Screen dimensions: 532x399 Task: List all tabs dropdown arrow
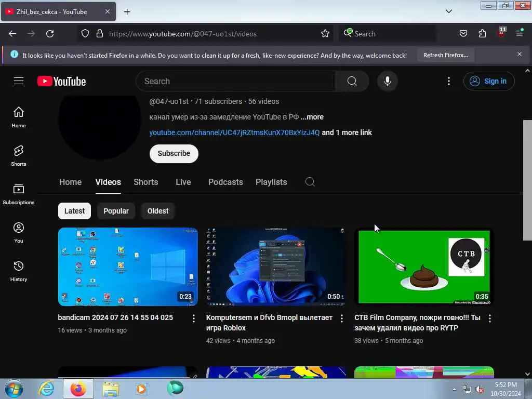448,11
